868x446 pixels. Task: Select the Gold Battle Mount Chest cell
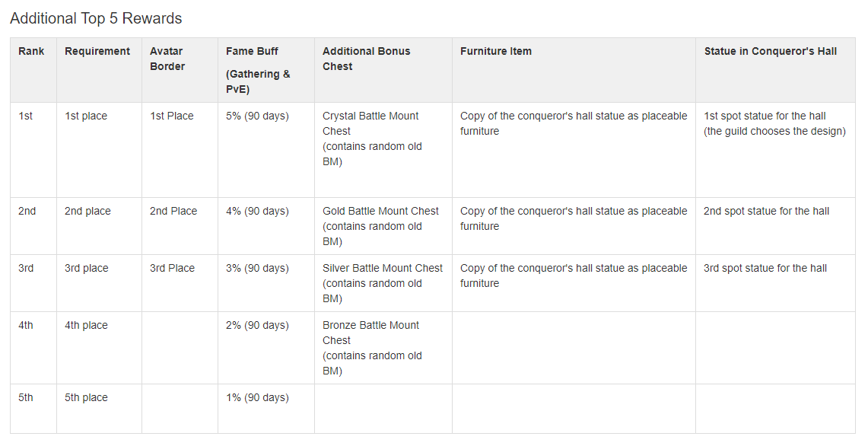click(x=380, y=226)
